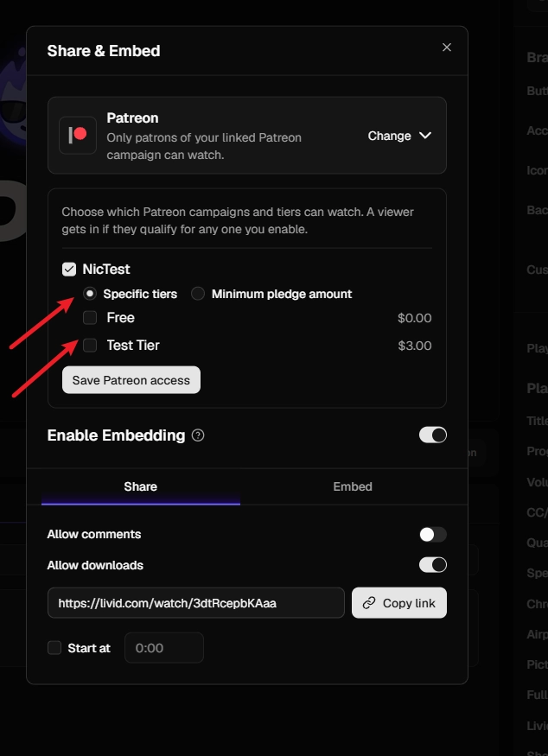Viewport: 548px width, 756px height.
Task: Open the Change access type dropdown
Action: pyautogui.click(x=399, y=136)
